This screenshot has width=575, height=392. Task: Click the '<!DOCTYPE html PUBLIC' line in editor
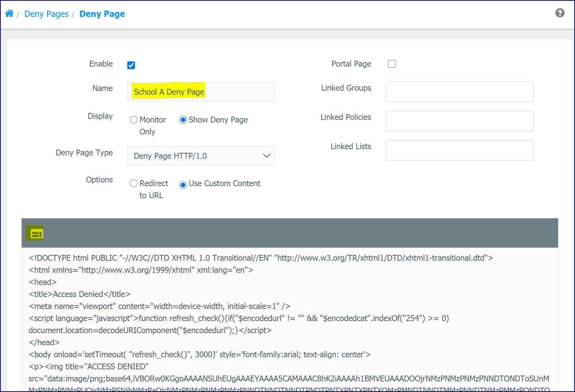tap(261, 258)
